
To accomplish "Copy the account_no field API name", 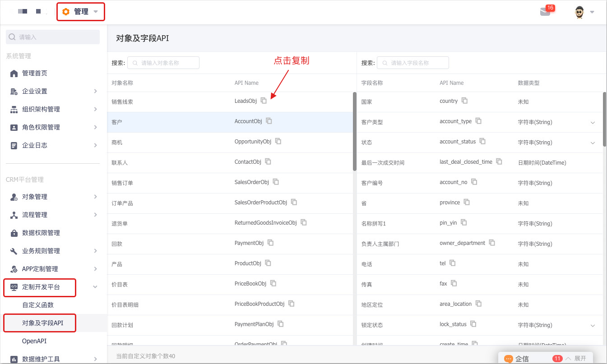I will (474, 182).
